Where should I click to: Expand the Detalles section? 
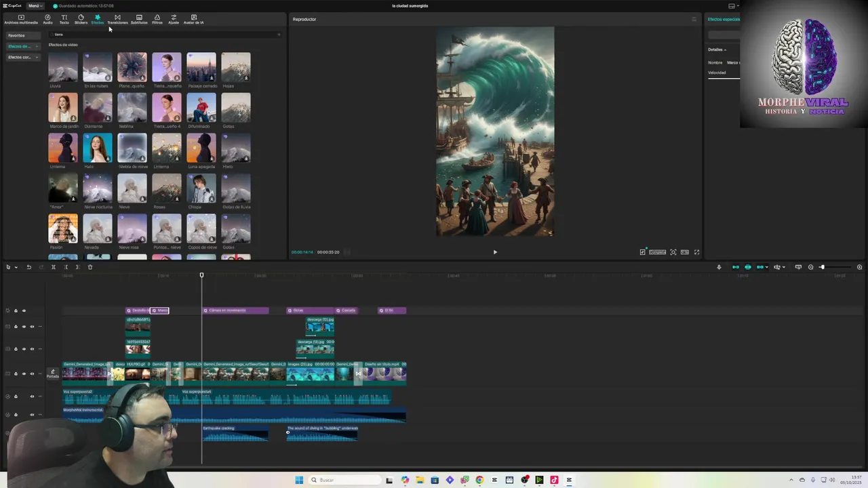716,49
